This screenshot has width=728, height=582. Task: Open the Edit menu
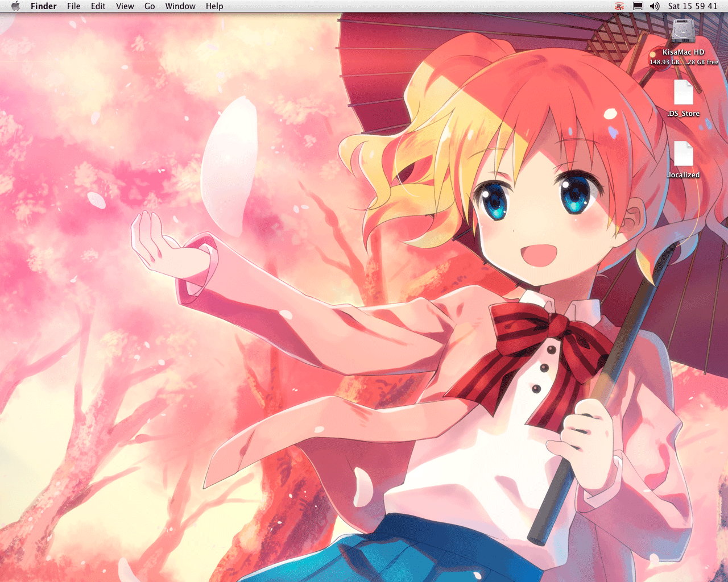coord(98,6)
